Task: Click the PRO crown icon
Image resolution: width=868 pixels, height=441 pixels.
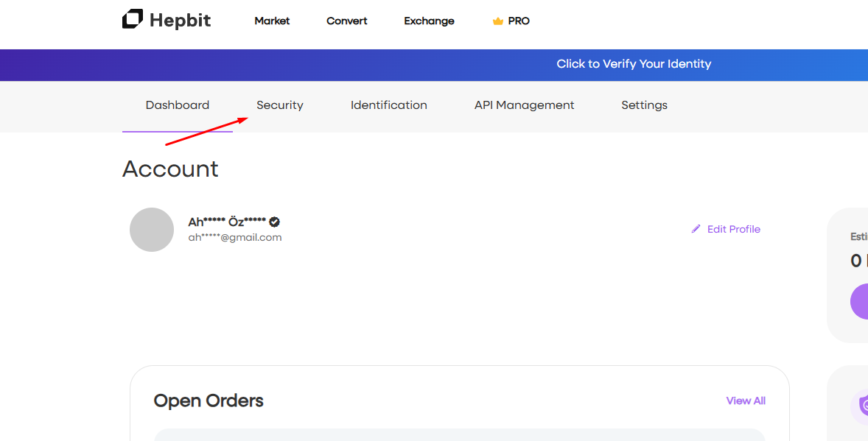Action: coord(498,21)
